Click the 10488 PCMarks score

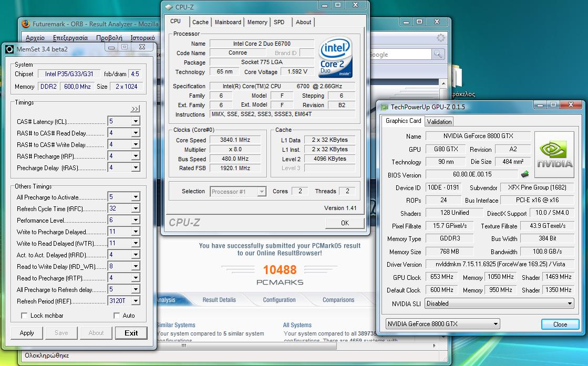pos(280,270)
